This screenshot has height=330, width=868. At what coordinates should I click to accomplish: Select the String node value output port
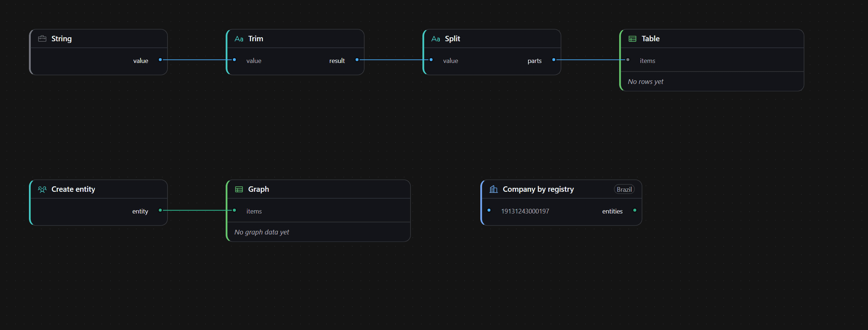pos(160,60)
